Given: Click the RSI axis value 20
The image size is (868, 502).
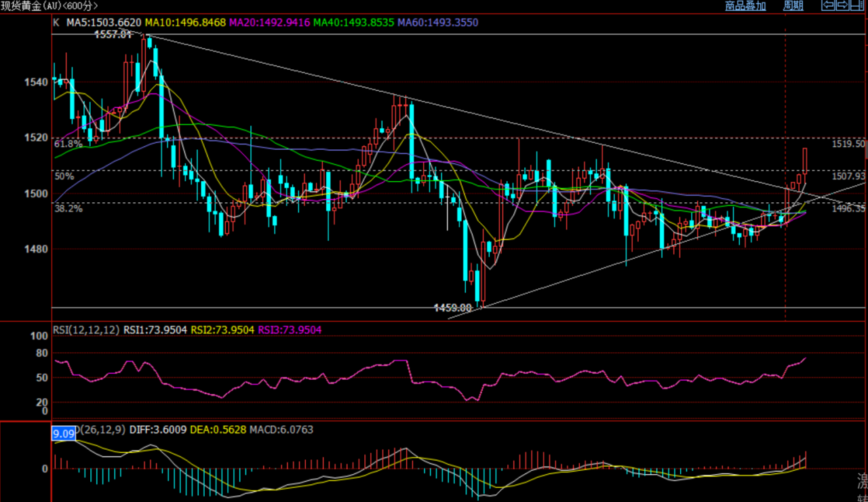Looking at the screenshot, I should point(43,403).
